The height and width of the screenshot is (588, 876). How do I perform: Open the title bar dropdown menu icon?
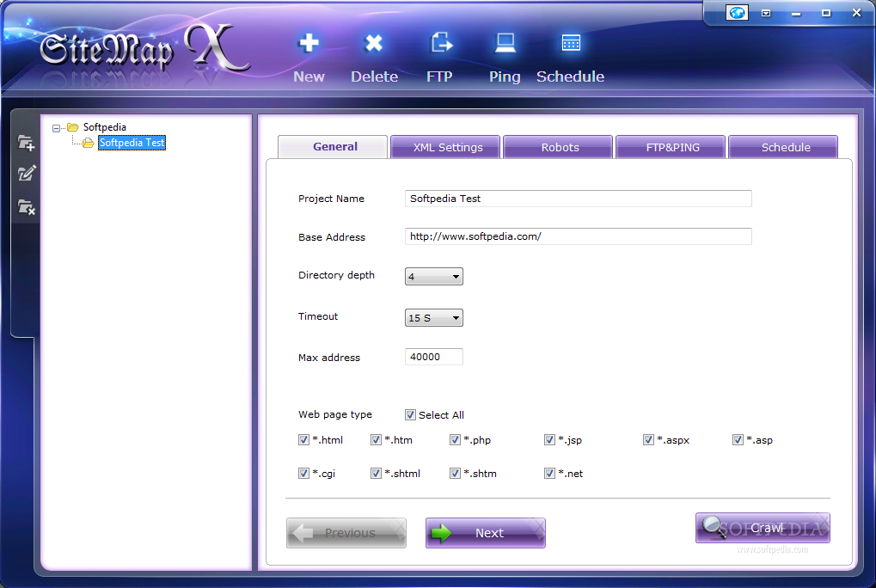pyautogui.click(x=766, y=13)
